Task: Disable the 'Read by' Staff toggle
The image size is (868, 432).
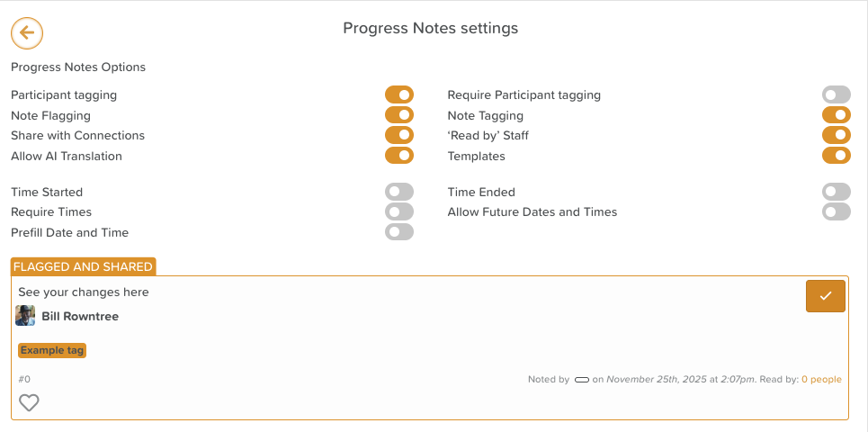Action: coord(836,135)
